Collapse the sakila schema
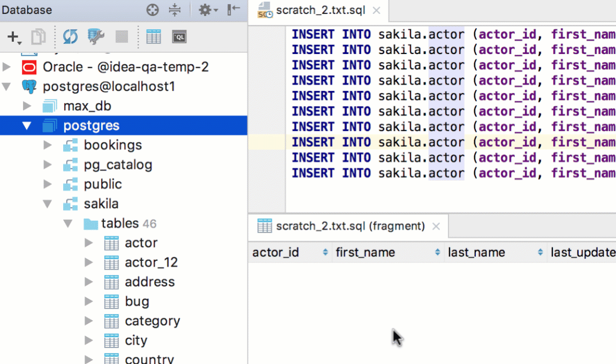 point(48,204)
